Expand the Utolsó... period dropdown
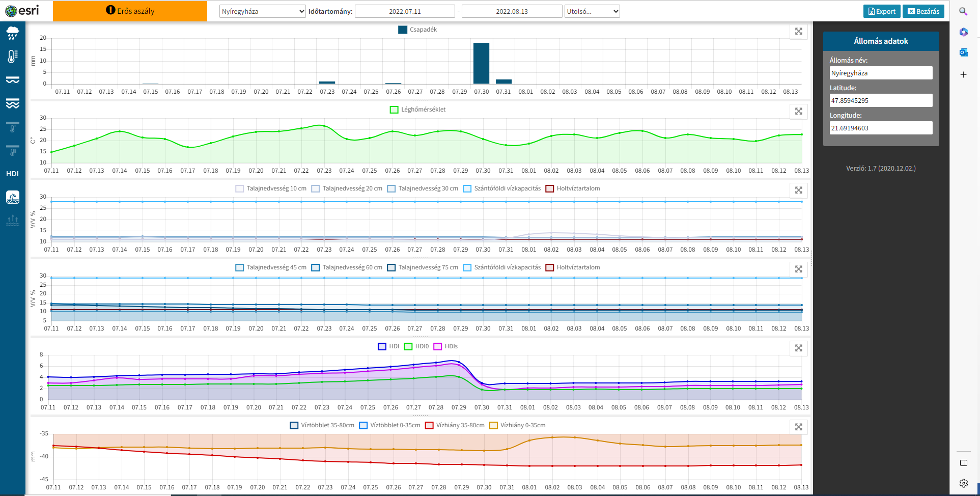The image size is (980, 496). [x=592, y=11]
